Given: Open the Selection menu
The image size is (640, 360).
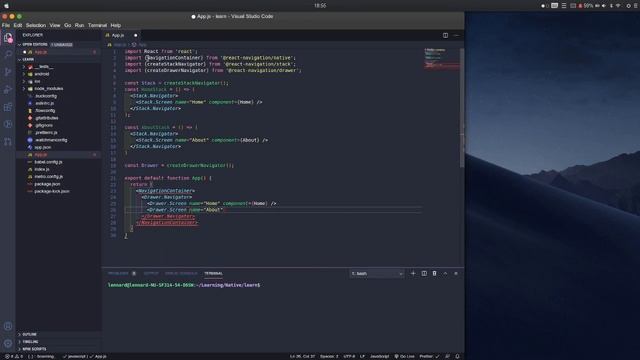Looking at the screenshot, I should click(x=36, y=25).
